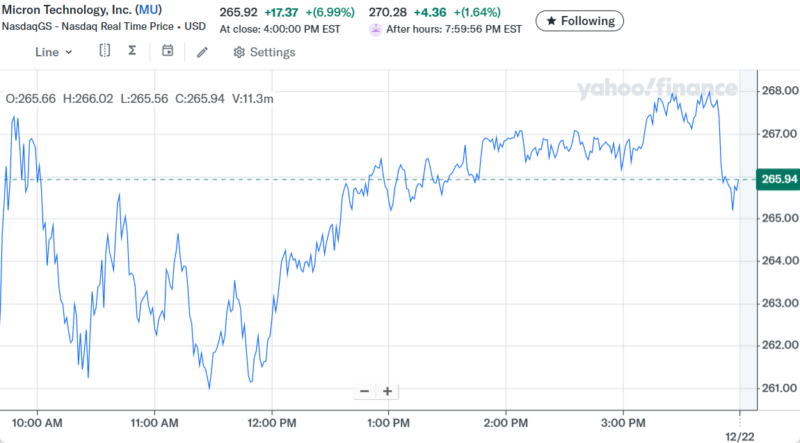This screenshot has width=800, height=443.
Task: Click the star icon in Following
Action: click(551, 20)
